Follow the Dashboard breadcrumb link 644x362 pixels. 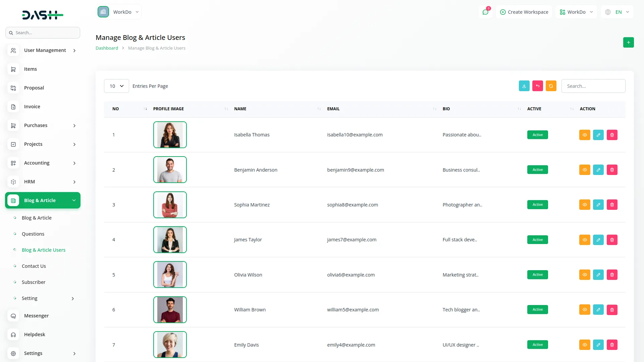tap(107, 48)
